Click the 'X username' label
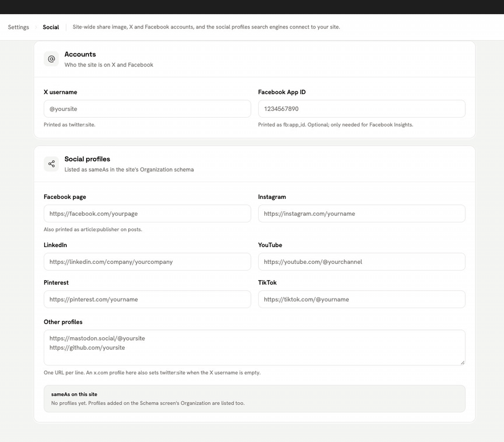This screenshot has height=442, width=504. tap(60, 92)
